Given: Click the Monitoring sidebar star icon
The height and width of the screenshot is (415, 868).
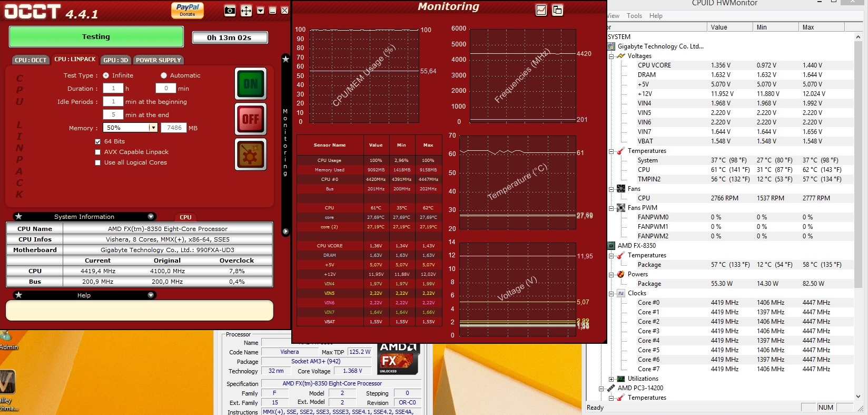Looking at the screenshot, I should (285, 59).
